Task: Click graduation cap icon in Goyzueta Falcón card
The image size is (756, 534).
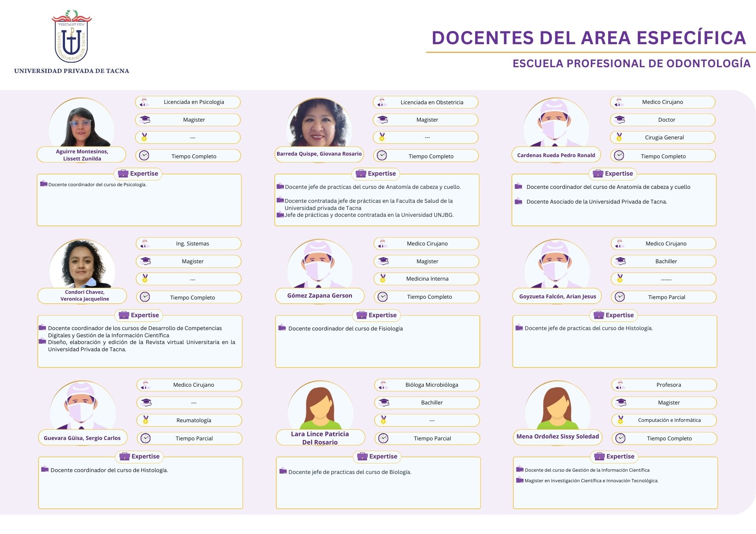Action: [x=620, y=261]
